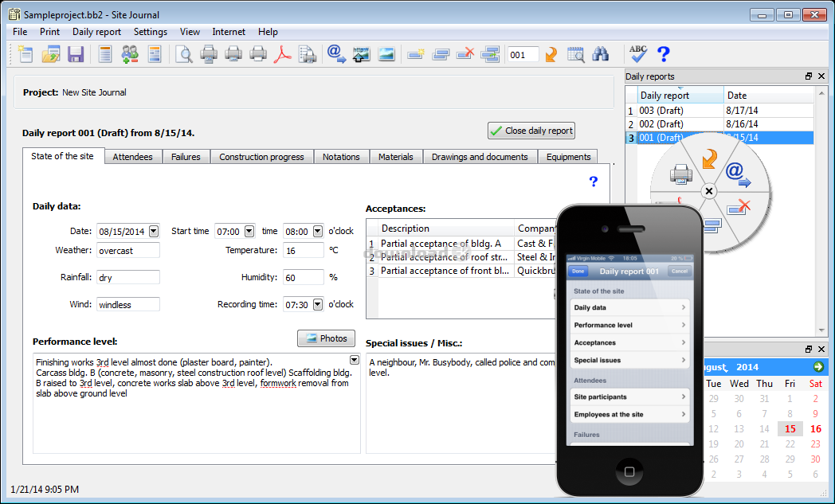835x504 pixels.
Task: Open the Date dropdown for 08/15/2014
Action: [153, 232]
